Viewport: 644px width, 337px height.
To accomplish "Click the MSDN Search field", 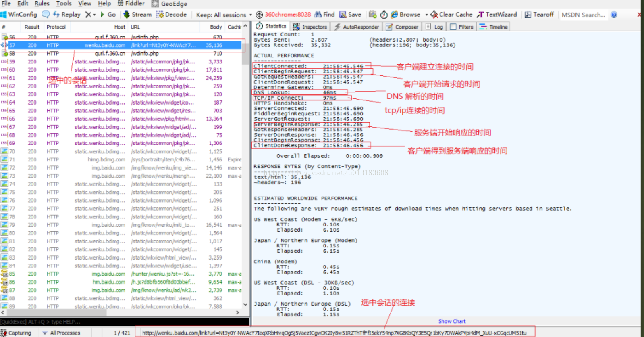I will click(583, 15).
